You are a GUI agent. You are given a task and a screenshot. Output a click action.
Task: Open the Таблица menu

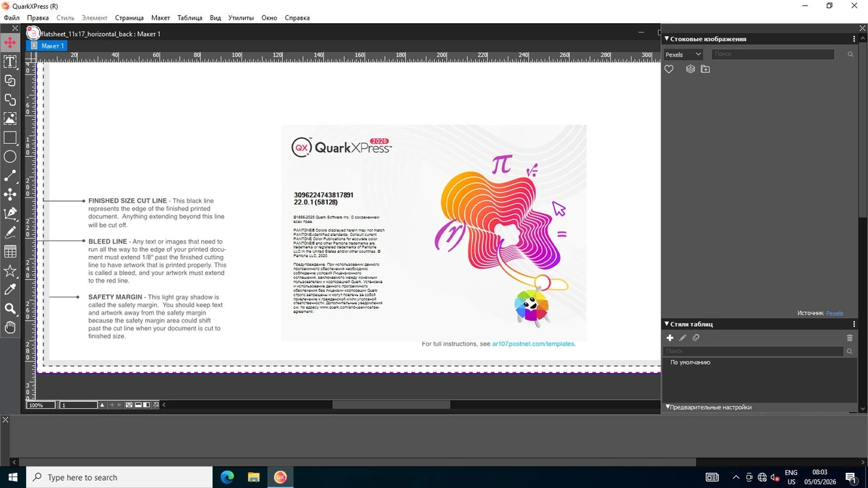190,17
